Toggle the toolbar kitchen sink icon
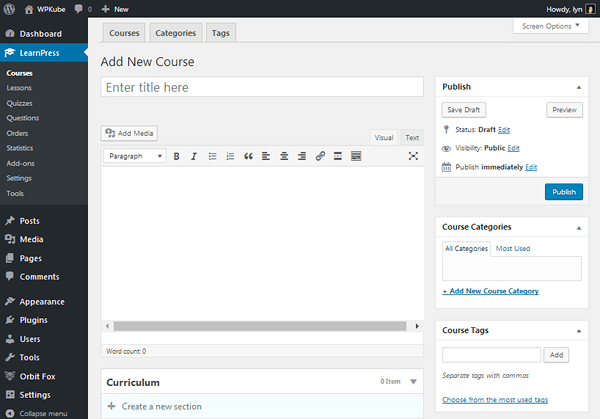The width and height of the screenshot is (600, 419). point(356,156)
